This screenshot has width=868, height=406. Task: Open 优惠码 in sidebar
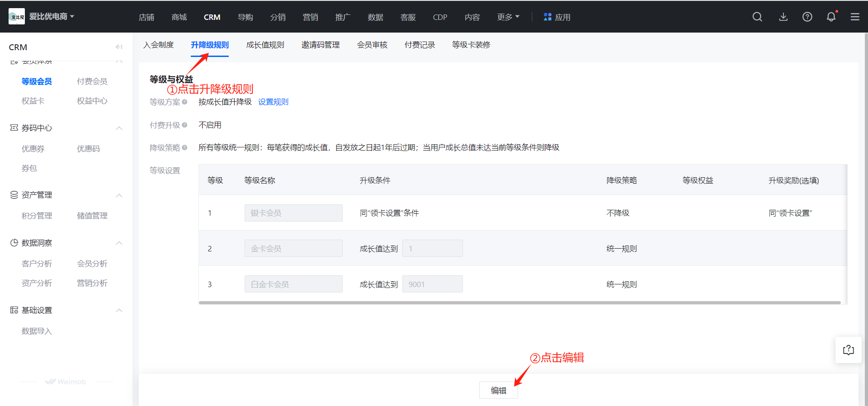pos(89,149)
